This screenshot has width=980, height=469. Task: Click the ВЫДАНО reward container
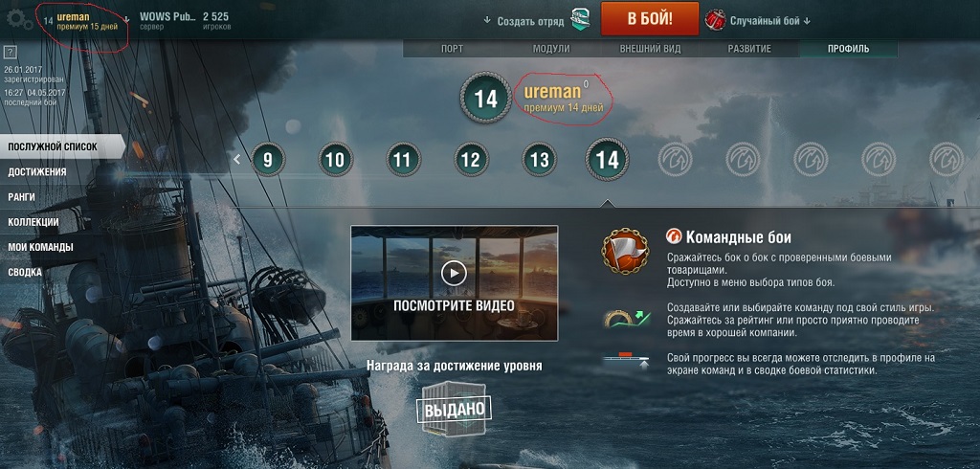click(455, 409)
